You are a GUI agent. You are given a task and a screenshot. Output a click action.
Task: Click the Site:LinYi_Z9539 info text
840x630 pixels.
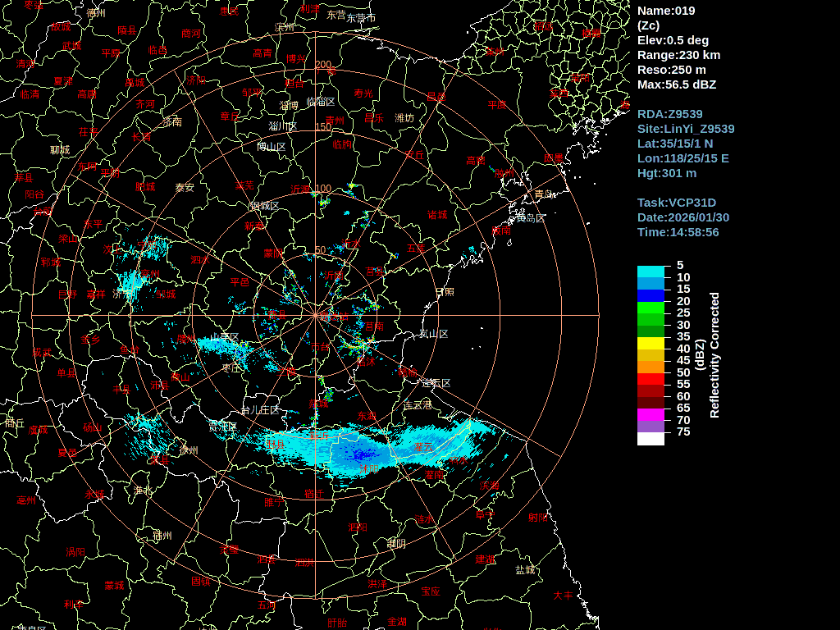tap(686, 129)
